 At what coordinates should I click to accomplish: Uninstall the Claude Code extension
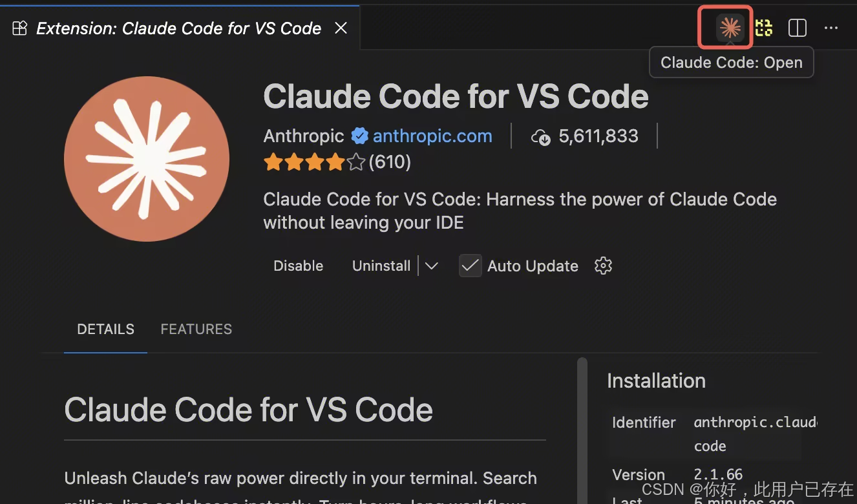coord(381,266)
